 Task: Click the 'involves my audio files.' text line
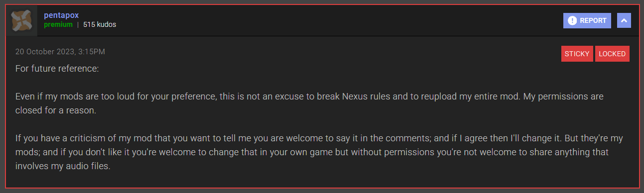(x=63, y=166)
